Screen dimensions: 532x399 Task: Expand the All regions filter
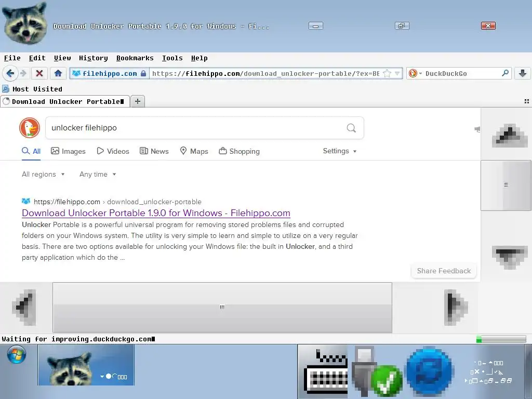click(43, 175)
